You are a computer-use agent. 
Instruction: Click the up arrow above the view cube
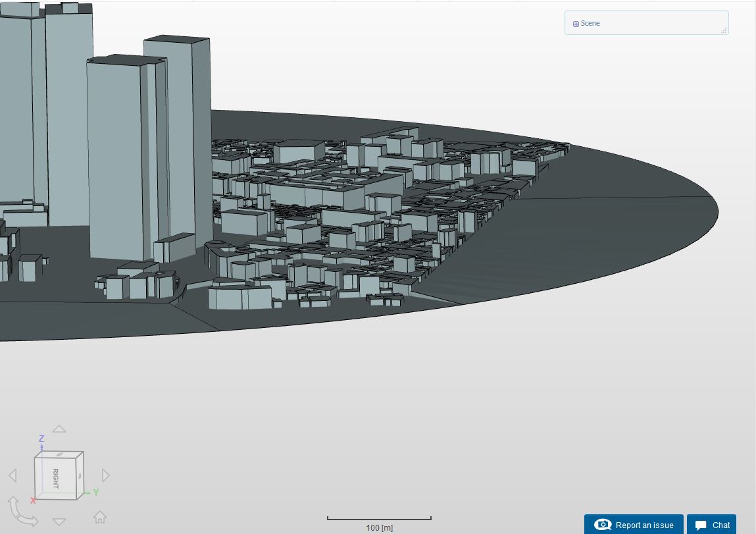point(59,429)
